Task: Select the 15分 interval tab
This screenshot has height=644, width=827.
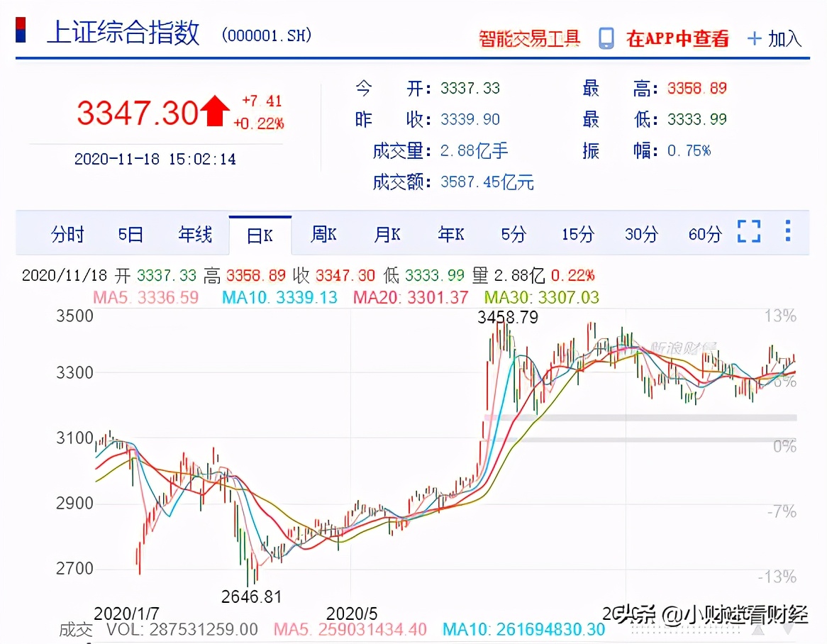Action: pos(576,234)
